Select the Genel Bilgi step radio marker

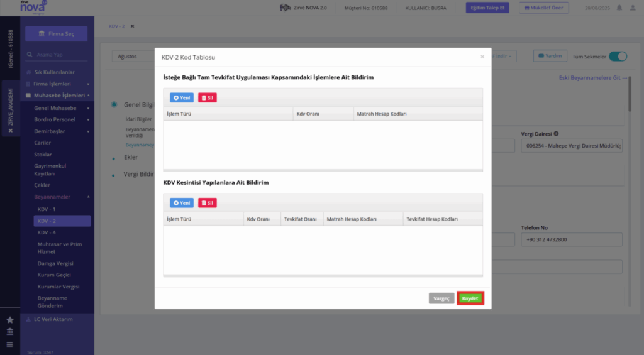[x=114, y=105]
